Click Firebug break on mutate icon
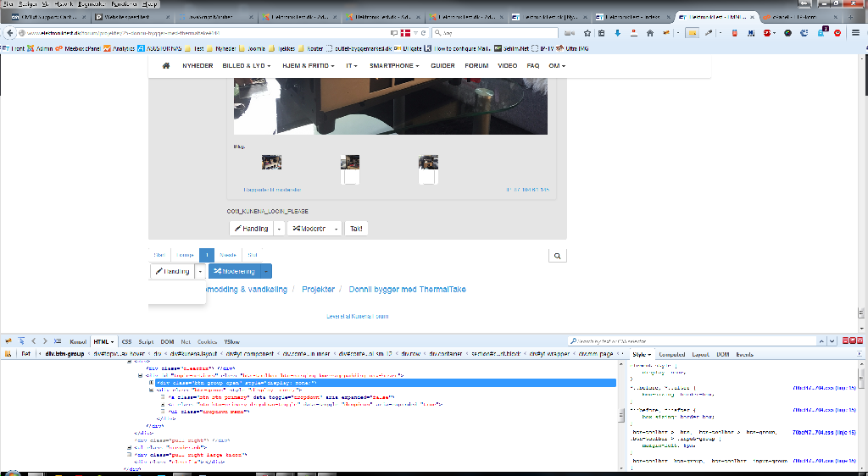The height and width of the screenshot is (476, 868). 8,354
